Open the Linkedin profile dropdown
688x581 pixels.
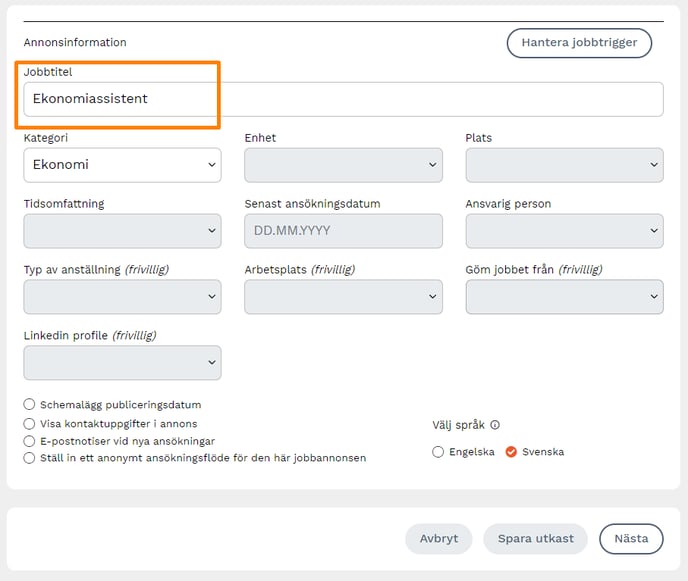click(122, 363)
